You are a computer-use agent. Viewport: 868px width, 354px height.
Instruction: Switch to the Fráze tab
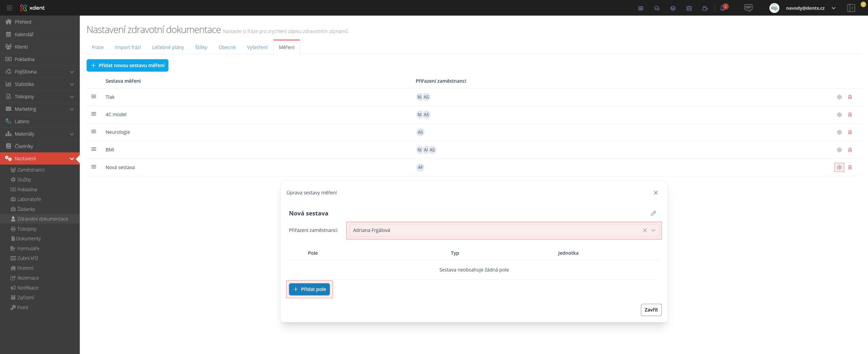[x=98, y=47]
